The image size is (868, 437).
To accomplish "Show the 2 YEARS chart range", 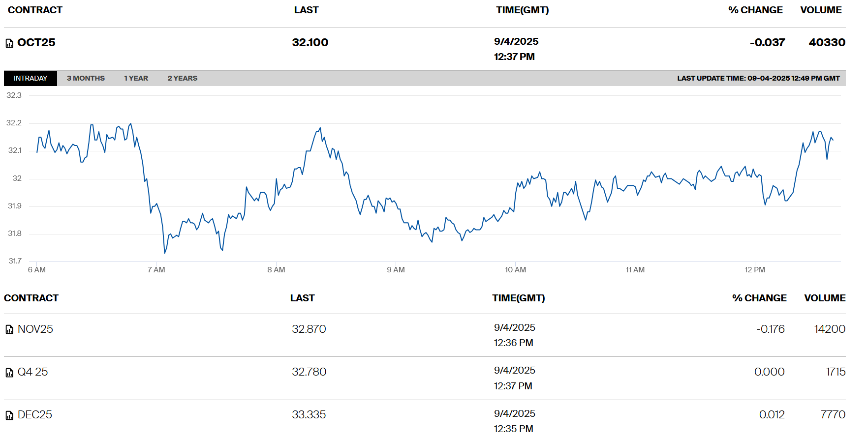I will tap(182, 78).
